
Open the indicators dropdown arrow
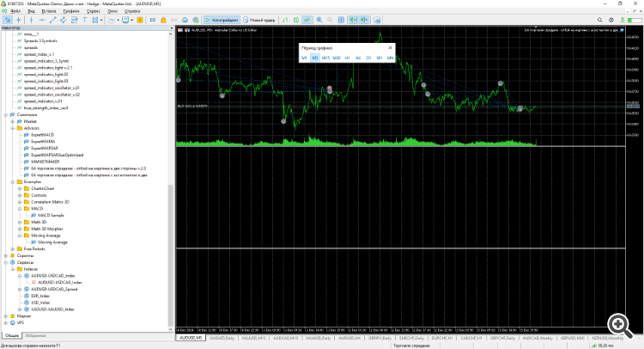pos(118,20)
